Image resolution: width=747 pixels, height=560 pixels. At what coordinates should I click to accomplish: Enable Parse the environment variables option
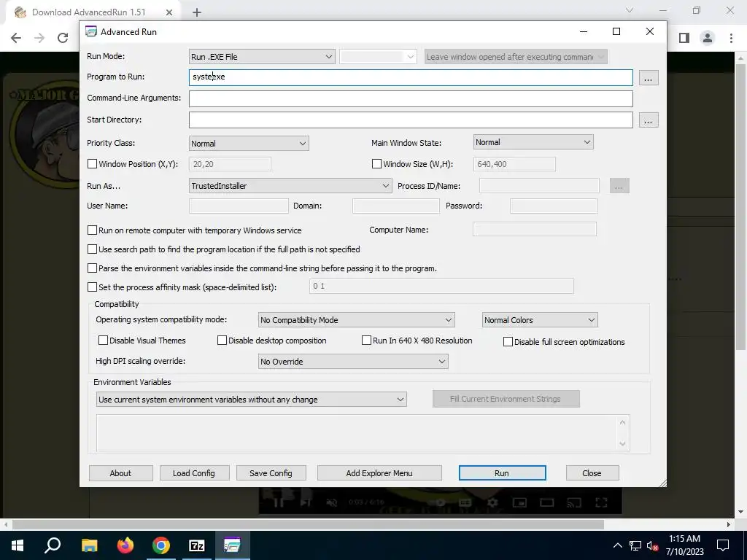pyautogui.click(x=93, y=268)
